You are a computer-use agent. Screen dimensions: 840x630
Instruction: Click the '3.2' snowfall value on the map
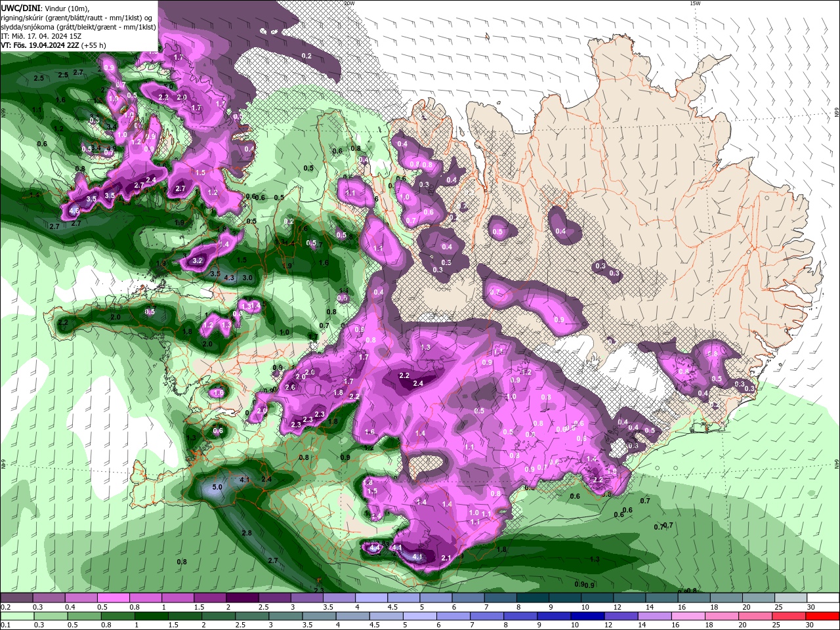[x=198, y=261]
